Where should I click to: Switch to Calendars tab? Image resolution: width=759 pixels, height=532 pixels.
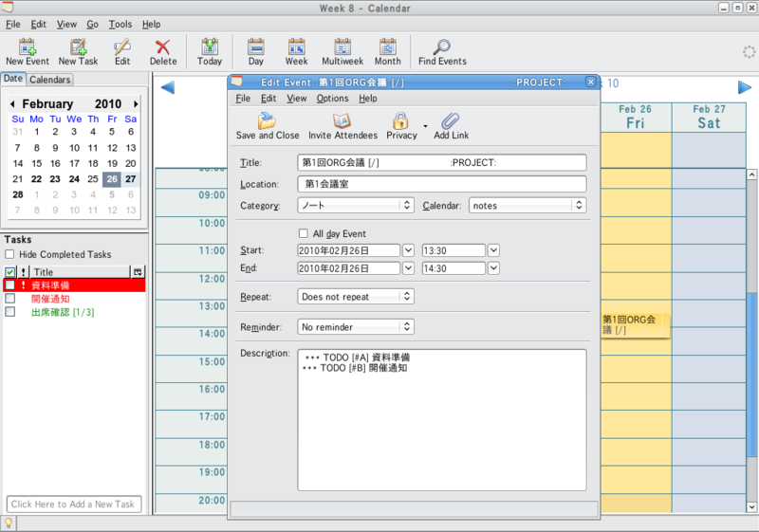(50, 80)
